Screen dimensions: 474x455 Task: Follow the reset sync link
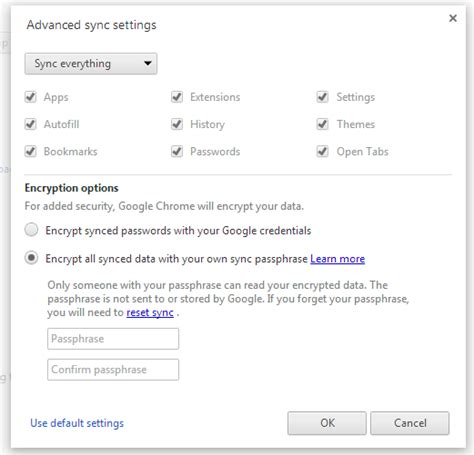150,313
